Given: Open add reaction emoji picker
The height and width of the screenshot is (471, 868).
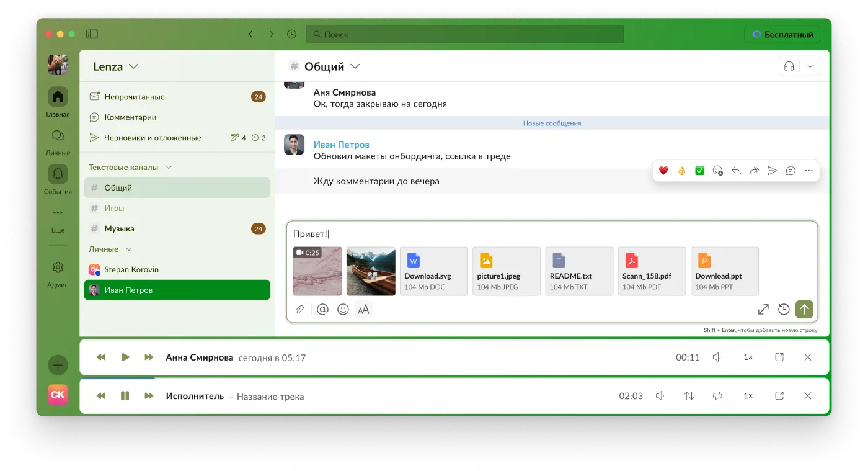Looking at the screenshot, I should pyautogui.click(x=718, y=171).
